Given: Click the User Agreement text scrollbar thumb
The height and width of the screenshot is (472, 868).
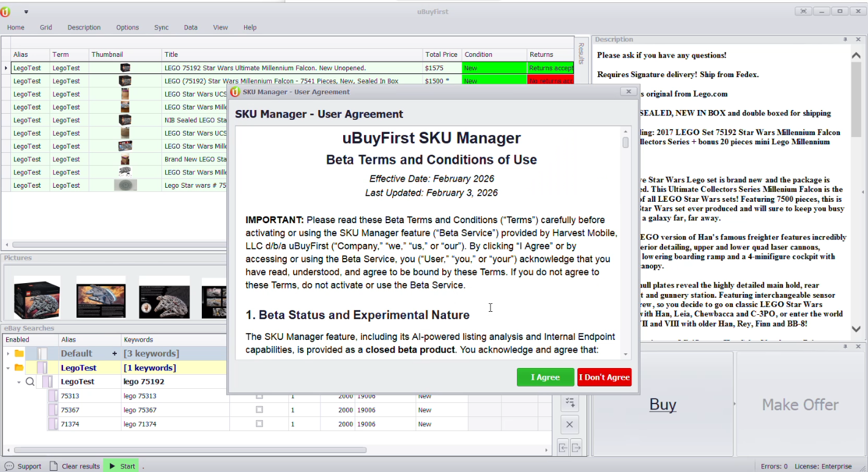Looking at the screenshot, I should [x=626, y=142].
